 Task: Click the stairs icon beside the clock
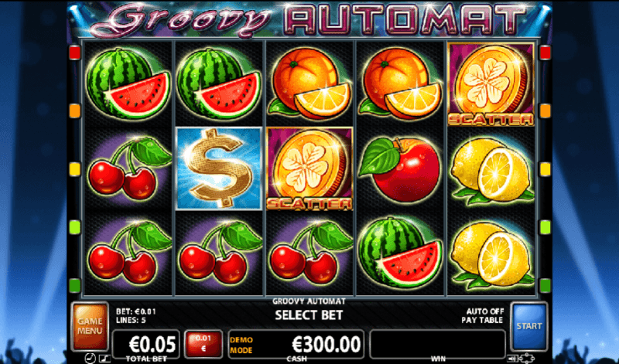tap(104, 359)
